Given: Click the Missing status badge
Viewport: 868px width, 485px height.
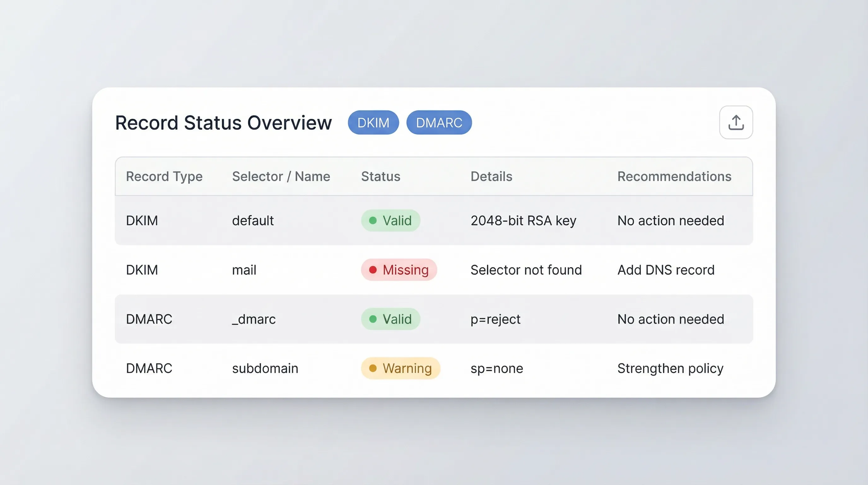Looking at the screenshot, I should click(x=399, y=269).
